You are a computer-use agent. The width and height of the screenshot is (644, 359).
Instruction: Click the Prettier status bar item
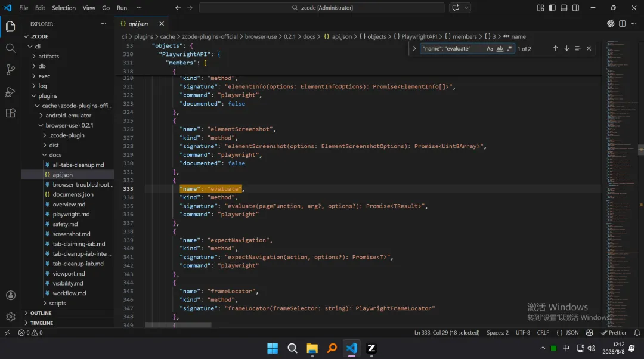(x=614, y=333)
